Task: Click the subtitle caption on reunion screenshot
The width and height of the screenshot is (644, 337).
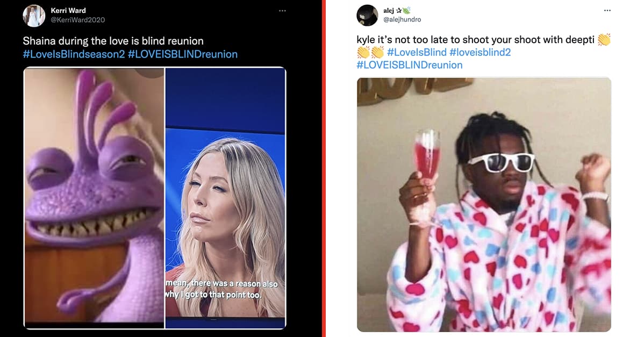Action: tap(221, 289)
